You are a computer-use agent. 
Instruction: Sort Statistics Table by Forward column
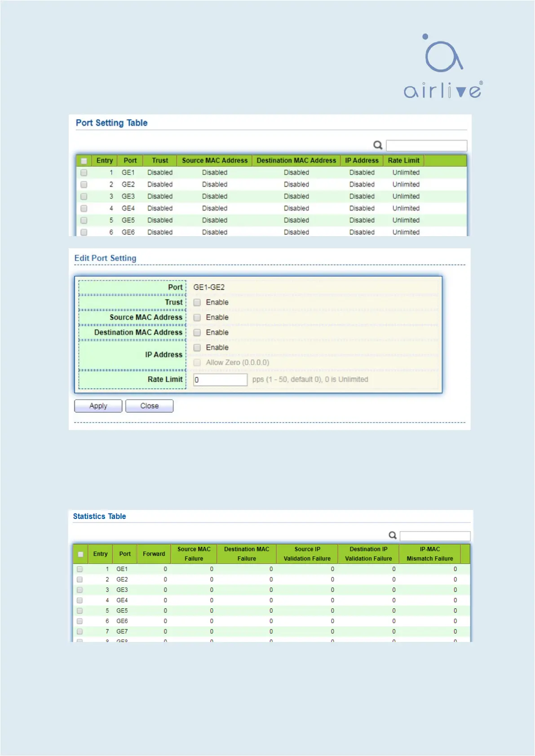tap(154, 554)
